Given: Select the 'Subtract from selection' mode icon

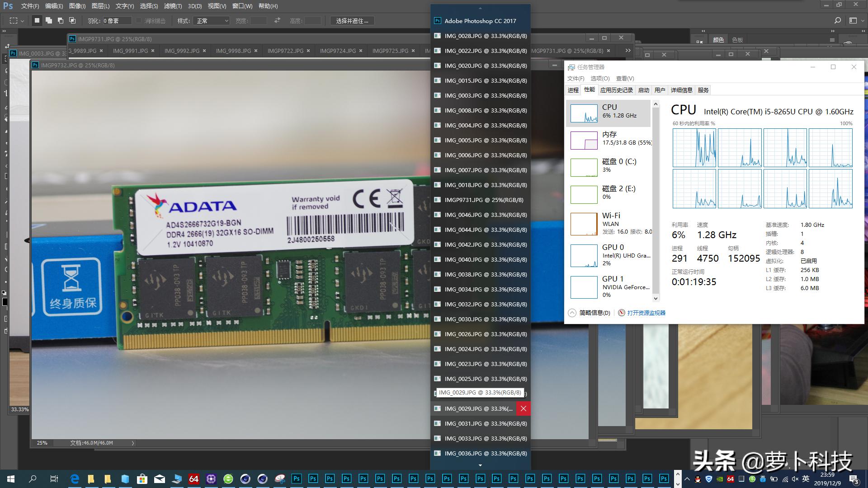Looking at the screenshot, I should (x=60, y=20).
